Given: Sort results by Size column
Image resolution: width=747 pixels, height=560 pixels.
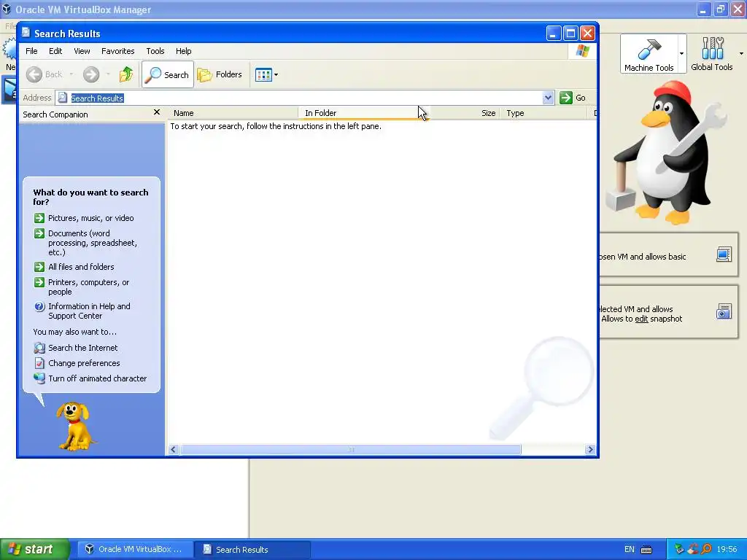Looking at the screenshot, I should pyautogui.click(x=465, y=113).
